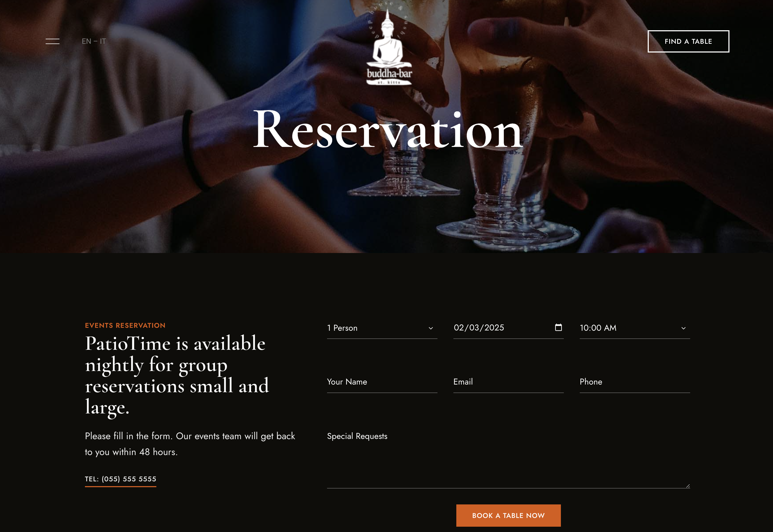Click the time dropdown chevron
Screen dimensions: 773x532
pos(683,328)
